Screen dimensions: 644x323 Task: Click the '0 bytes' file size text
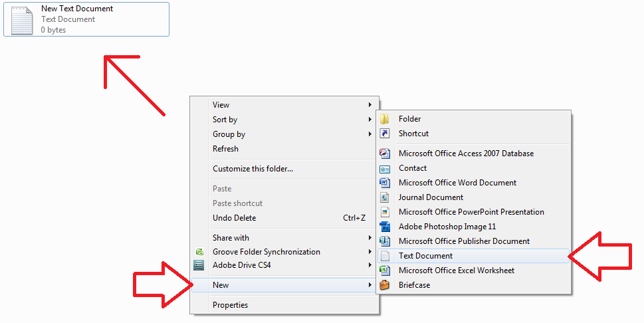tap(53, 30)
